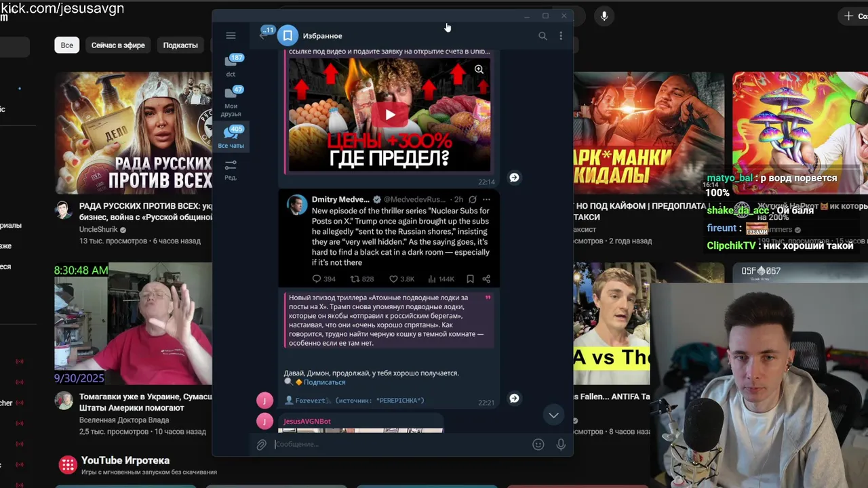Open the YouTube Игротека section icon
Image resolution: width=868 pixels, height=488 pixels.
point(68,464)
